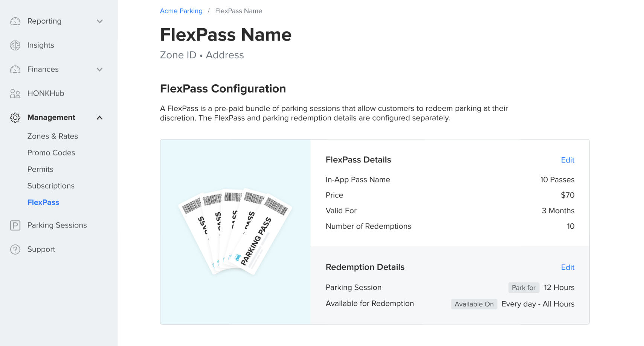
Task: Go to Permits in Management
Action: (40, 169)
